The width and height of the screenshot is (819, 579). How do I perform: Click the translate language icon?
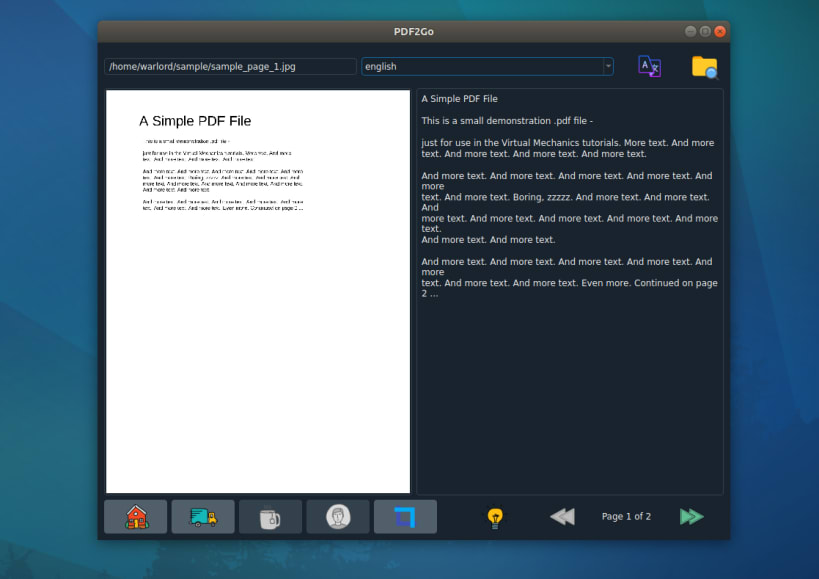[x=649, y=66]
